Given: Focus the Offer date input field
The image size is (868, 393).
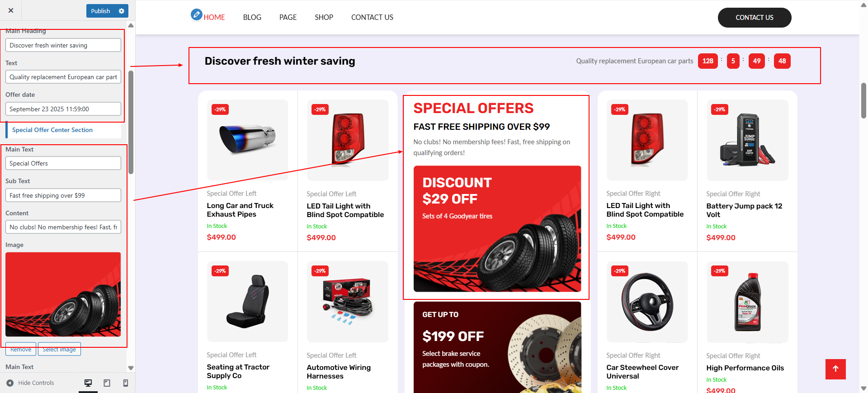Looking at the screenshot, I should (63, 109).
